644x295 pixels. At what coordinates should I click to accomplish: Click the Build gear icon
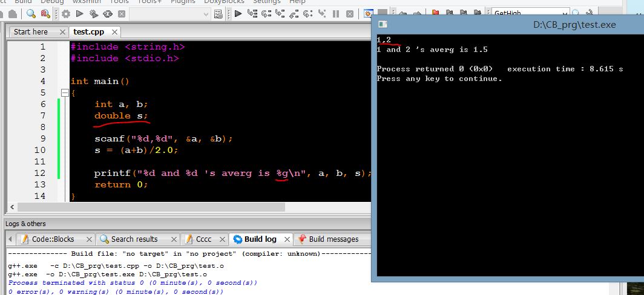click(65, 13)
